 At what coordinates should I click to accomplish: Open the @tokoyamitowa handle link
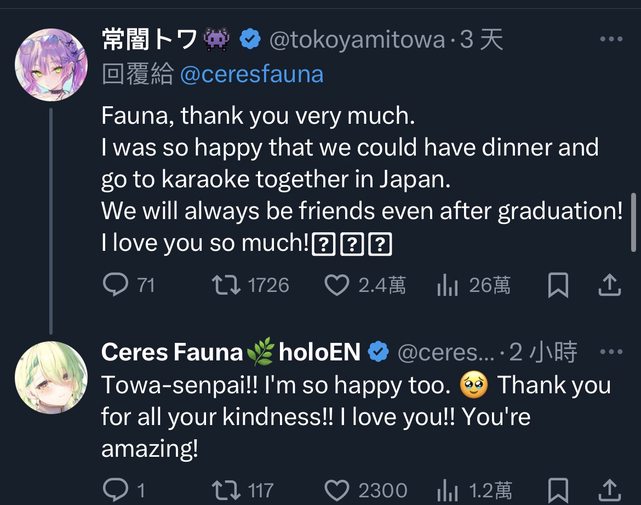(356, 39)
